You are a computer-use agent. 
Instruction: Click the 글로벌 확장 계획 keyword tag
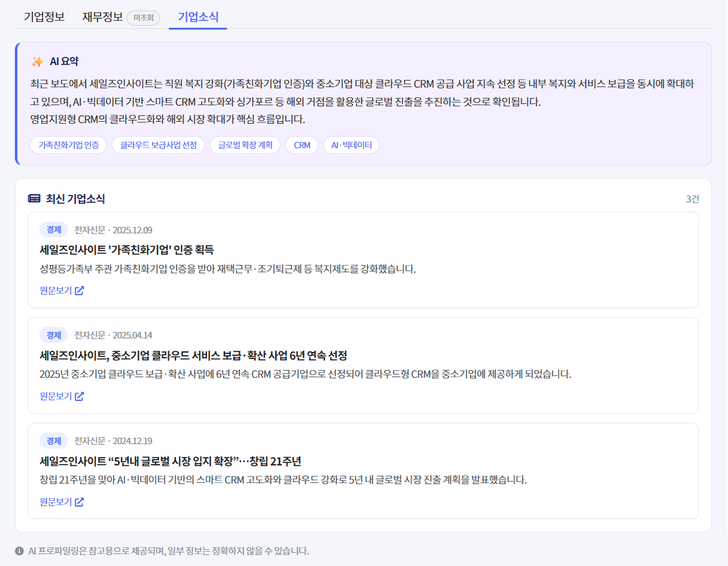245,145
